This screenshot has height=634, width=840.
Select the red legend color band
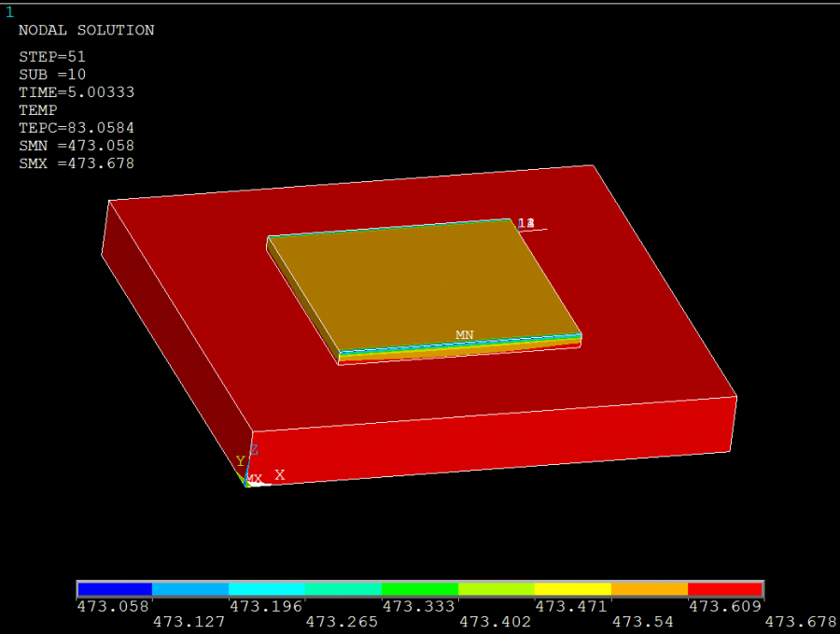click(725, 589)
